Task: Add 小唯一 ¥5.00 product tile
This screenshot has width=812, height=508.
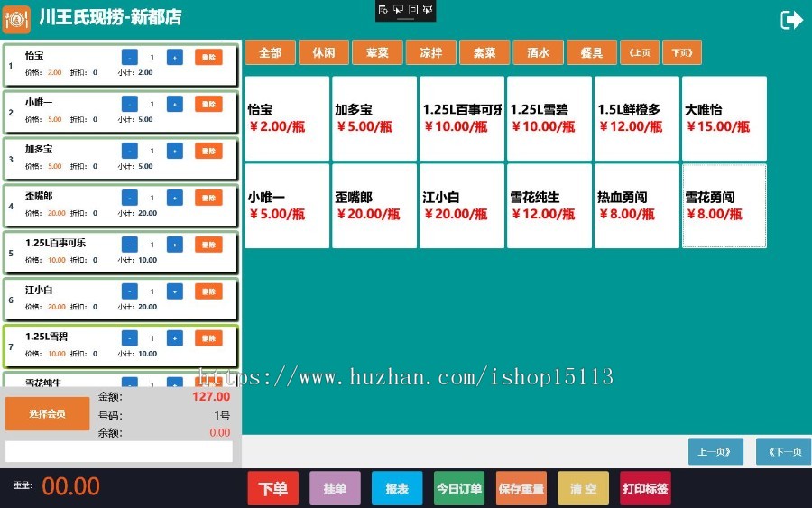Action: point(287,206)
